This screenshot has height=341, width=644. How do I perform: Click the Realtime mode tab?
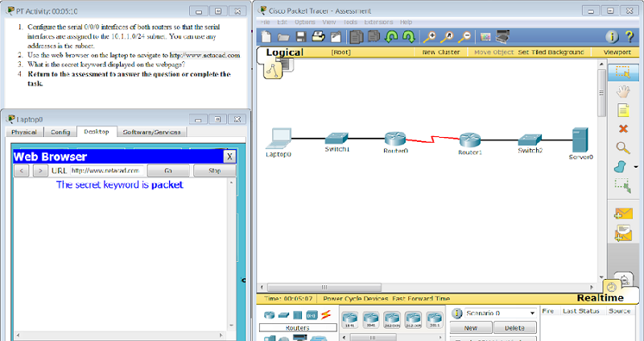tap(600, 297)
